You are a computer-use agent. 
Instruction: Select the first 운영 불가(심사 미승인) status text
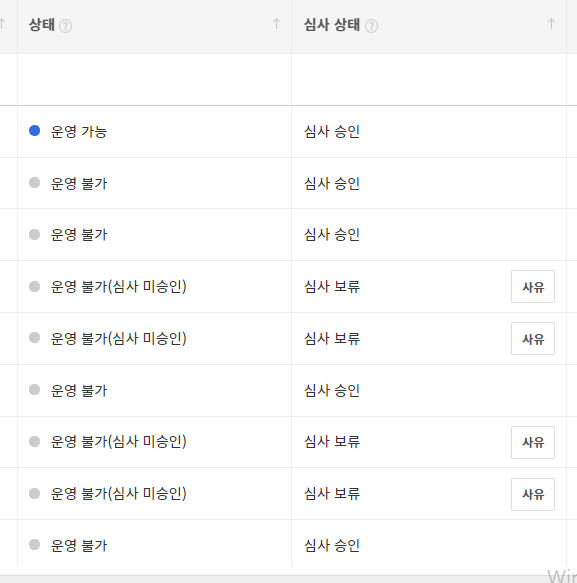[x=119, y=287]
